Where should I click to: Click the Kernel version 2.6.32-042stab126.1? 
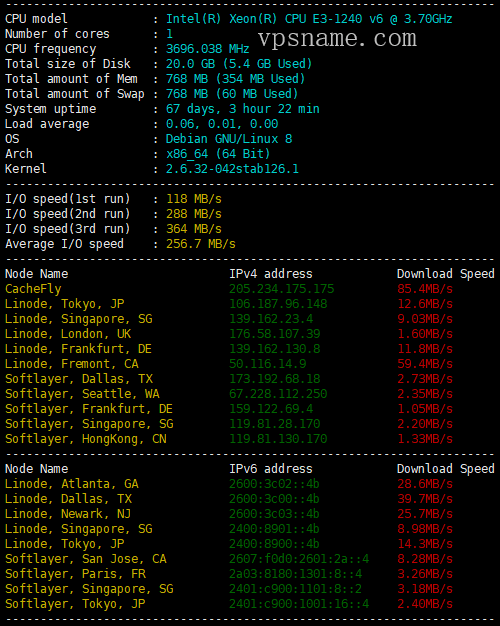click(232, 169)
